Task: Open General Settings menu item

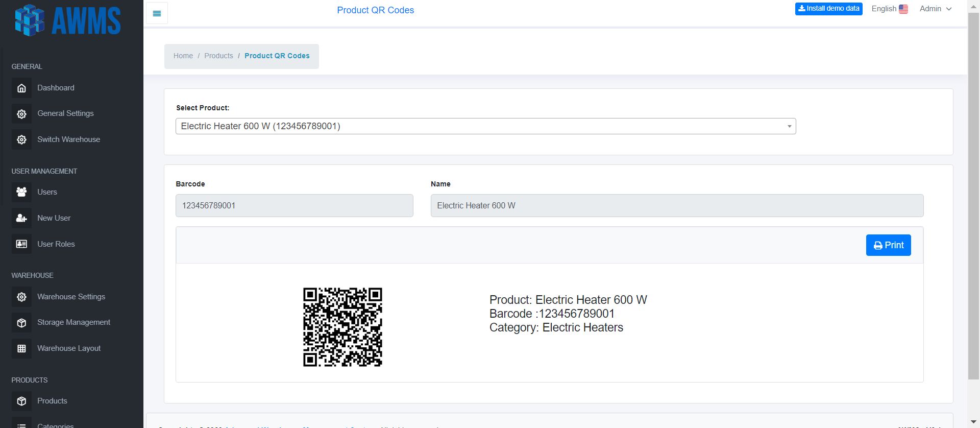Action: pos(65,113)
